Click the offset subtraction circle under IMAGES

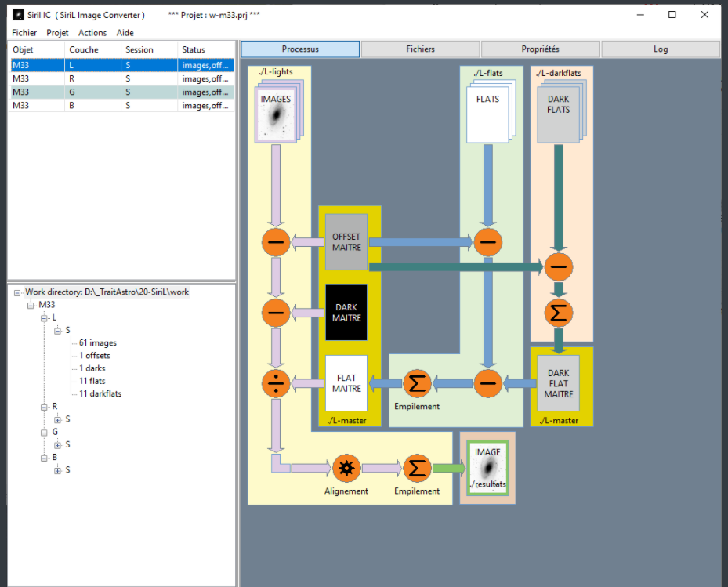[276, 242]
